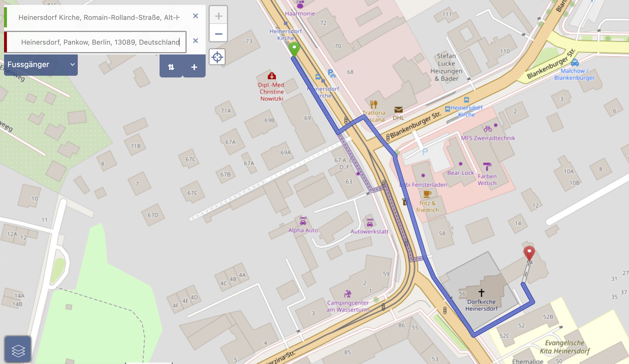Click the Malchow / Blankenburger taxi icon
Image resolution: width=629 pixels, height=364 pixels.
tap(575, 62)
